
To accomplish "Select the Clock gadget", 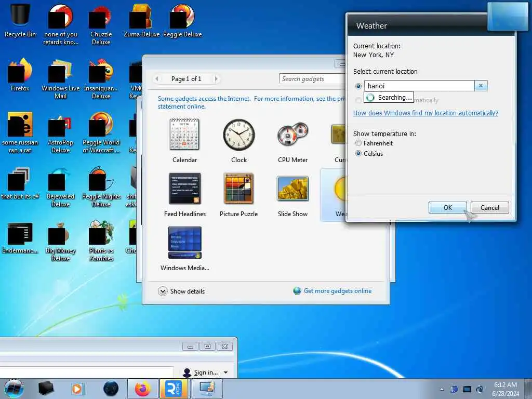I will click(x=239, y=140).
